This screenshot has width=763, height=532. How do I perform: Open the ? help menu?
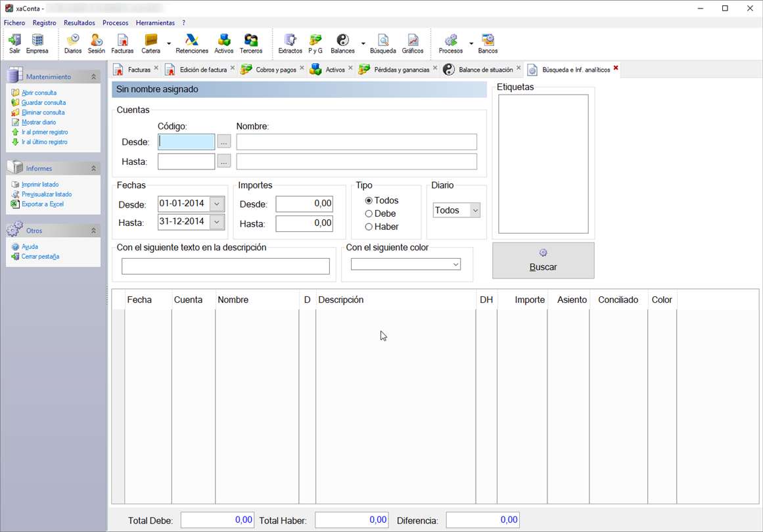click(183, 23)
